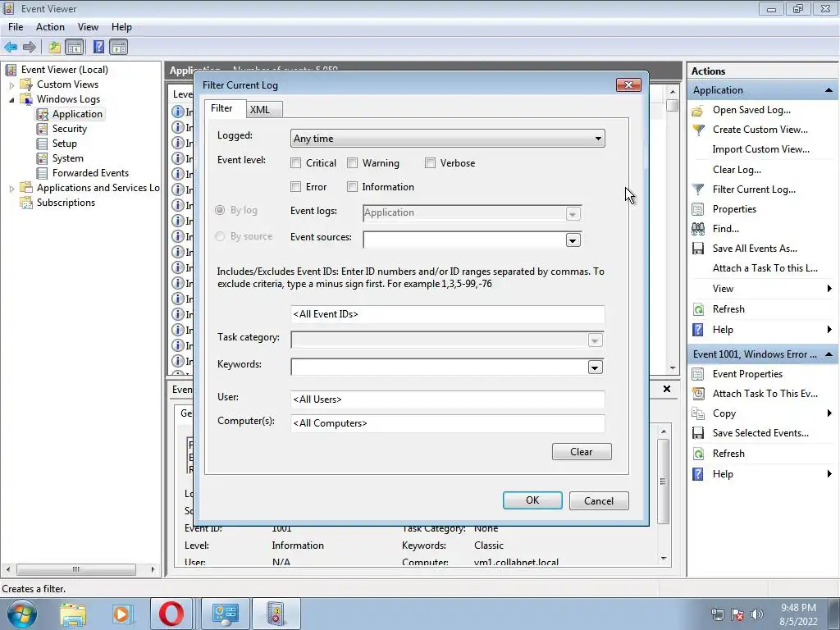Click Properties icon in Application actions
Viewport: 840px width, 630px height.
tap(697, 209)
